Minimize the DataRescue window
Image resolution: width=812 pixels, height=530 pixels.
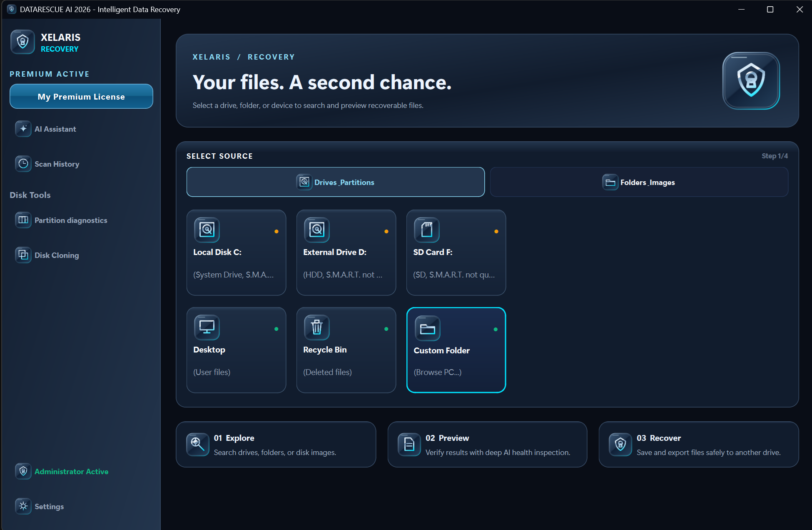point(741,9)
